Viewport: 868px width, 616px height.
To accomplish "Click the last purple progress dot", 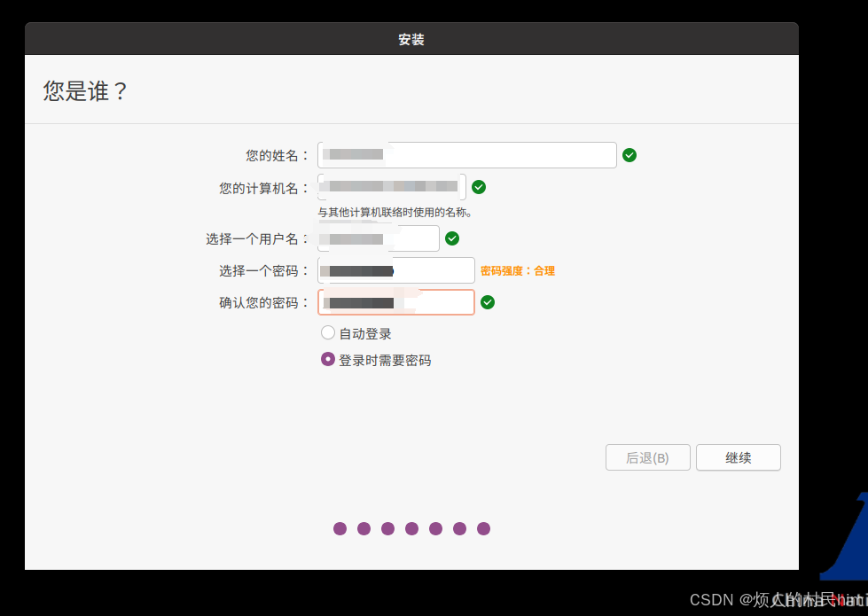I will click(x=483, y=529).
